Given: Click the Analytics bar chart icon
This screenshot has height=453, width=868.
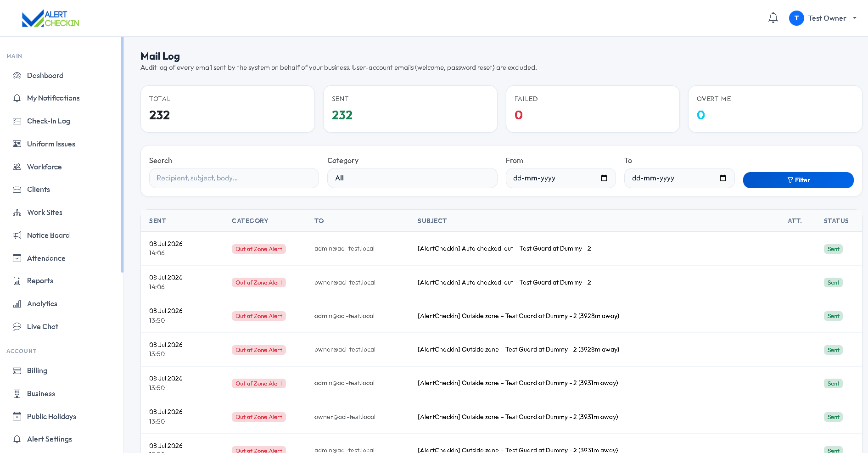Looking at the screenshot, I should coord(17,304).
